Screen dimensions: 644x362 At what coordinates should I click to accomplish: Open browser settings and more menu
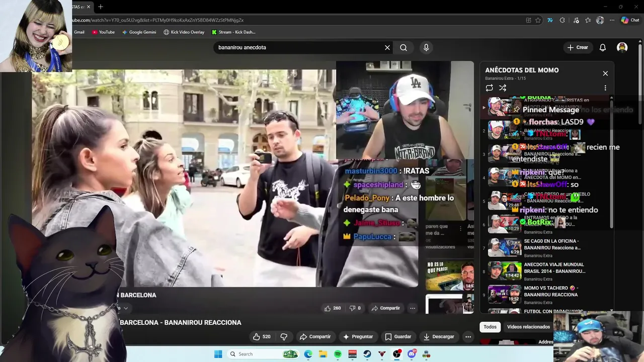(612, 20)
